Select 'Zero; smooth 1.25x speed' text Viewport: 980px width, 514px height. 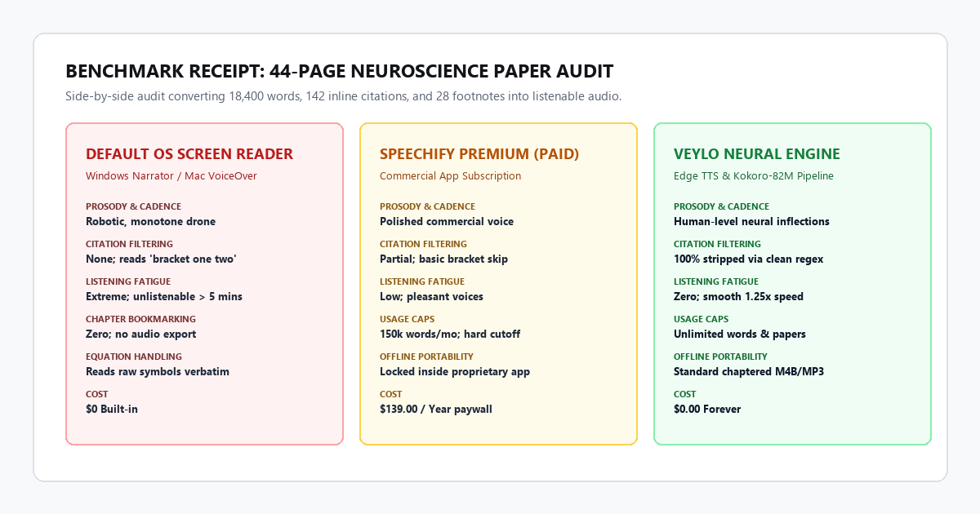click(738, 296)
